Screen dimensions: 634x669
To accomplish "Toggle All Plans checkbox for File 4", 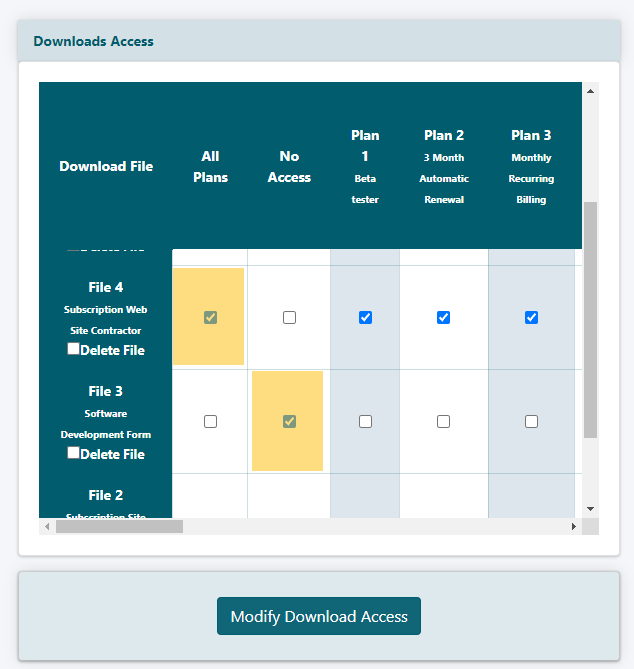I will click(210, 317).
